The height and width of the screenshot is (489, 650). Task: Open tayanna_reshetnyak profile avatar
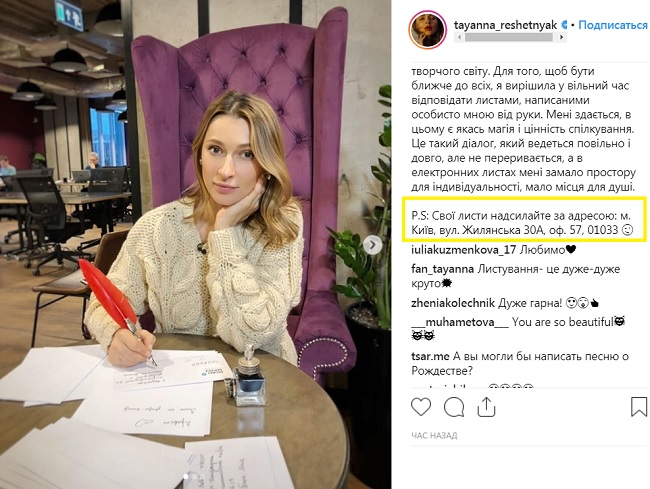tap(427, 30)
